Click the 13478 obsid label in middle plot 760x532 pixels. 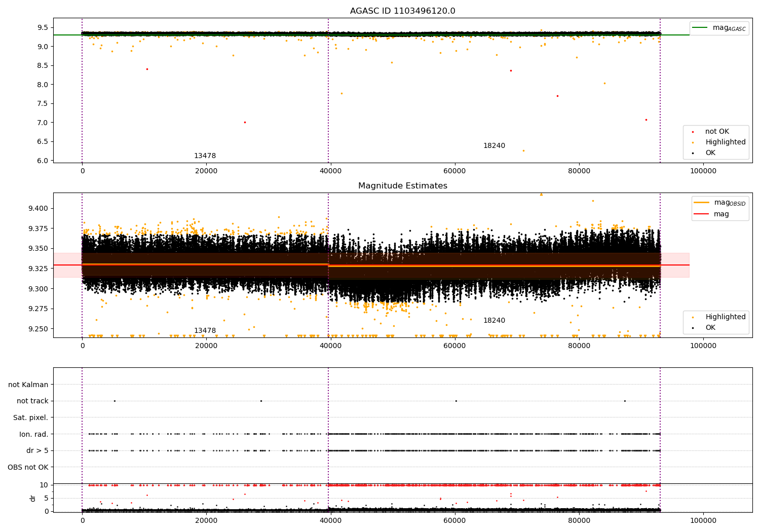click(x=205, y=331)
